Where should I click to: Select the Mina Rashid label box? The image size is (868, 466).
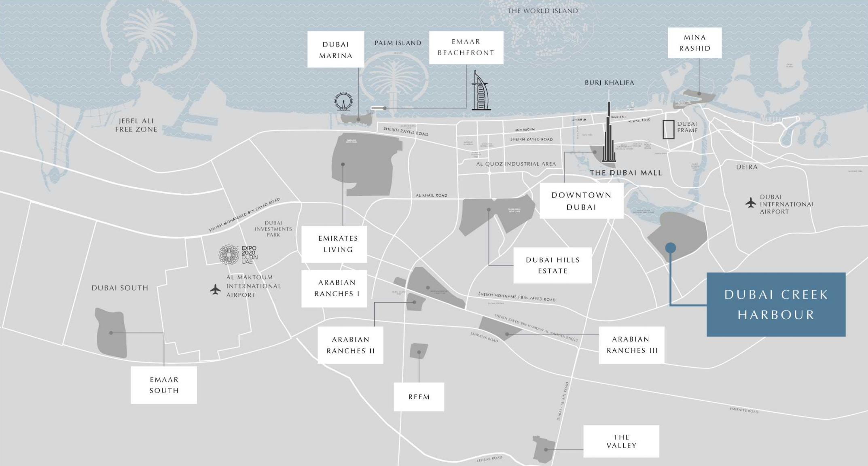click(x=694, y=43)
